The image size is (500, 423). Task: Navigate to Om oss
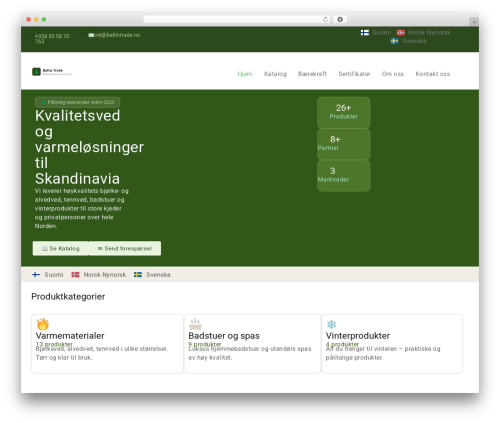[393, 74]
